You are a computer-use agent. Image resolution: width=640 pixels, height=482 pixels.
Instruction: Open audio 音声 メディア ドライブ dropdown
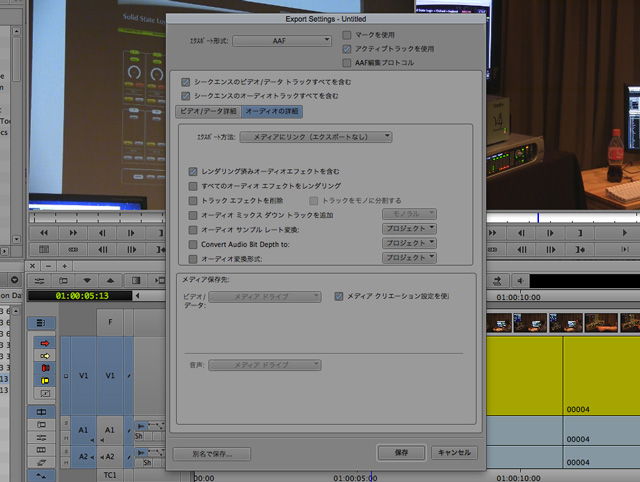pos(265,365)
